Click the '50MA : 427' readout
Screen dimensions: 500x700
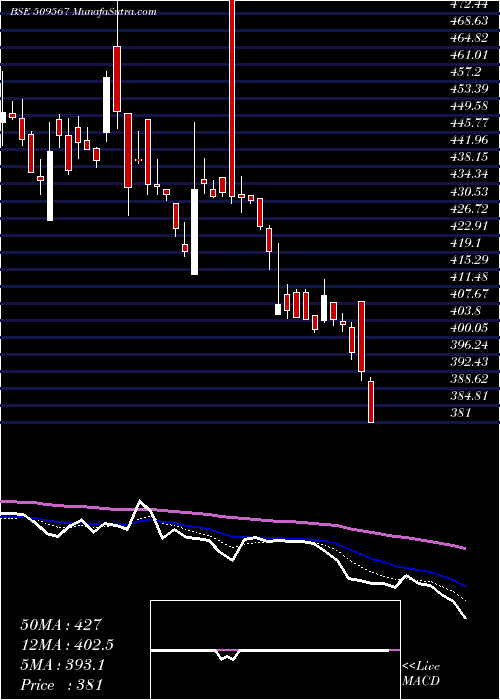tap(62, 624)
